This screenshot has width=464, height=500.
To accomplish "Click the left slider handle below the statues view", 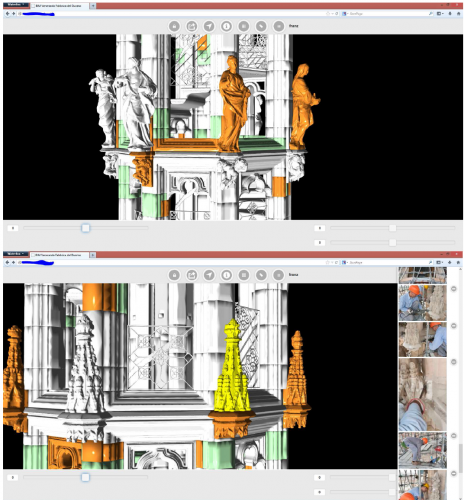I will point(86,228).
